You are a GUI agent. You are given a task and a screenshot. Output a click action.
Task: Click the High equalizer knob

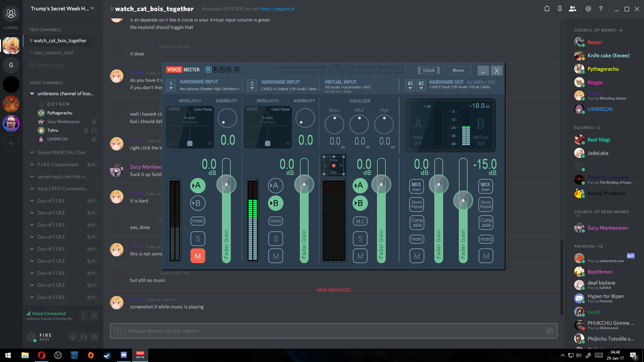click(384, 124)
